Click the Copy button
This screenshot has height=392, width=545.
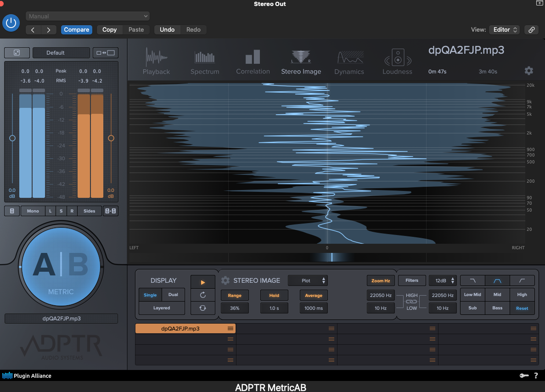coord(109,30)
